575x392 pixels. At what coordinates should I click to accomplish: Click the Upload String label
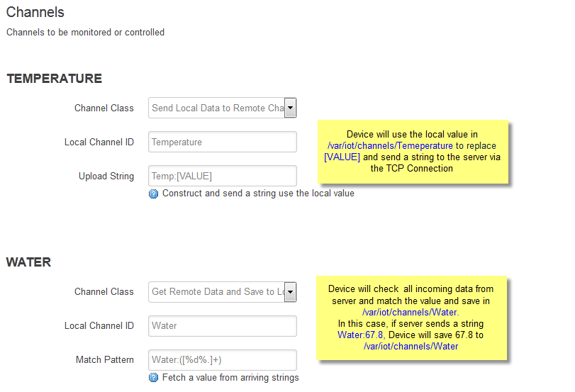click(106, 177)
